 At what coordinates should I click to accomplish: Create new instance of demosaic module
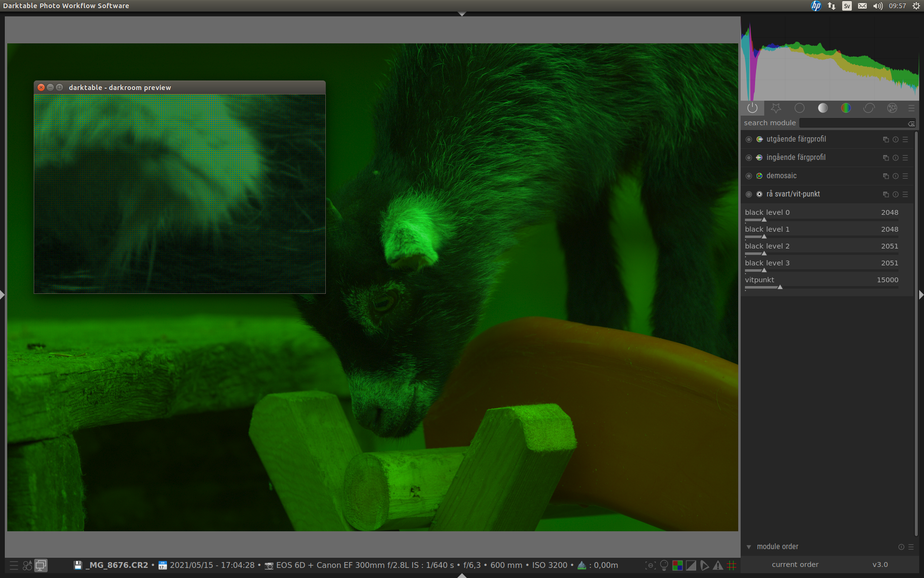click(886, 176)
